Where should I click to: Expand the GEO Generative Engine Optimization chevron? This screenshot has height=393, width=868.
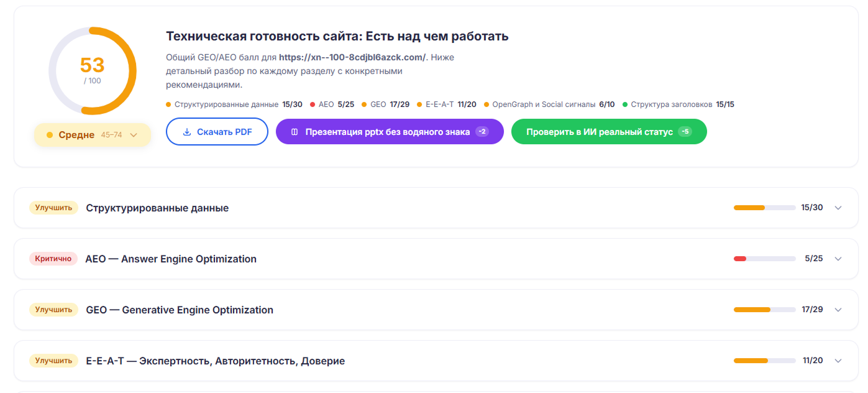coord(838,310)
